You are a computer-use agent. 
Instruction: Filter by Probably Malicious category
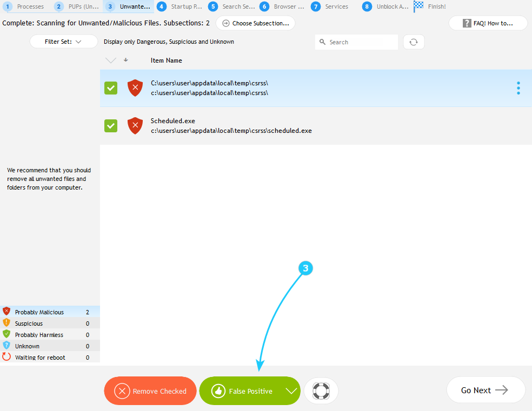tap(39, 312)
